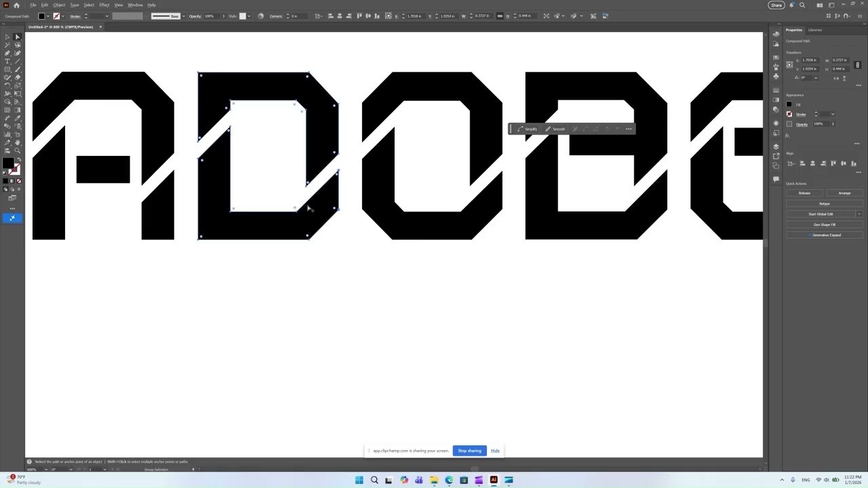Screen dimensions: 868x488
Task: Swap fill and stroke in toolbar
Action: pos(19,159)
